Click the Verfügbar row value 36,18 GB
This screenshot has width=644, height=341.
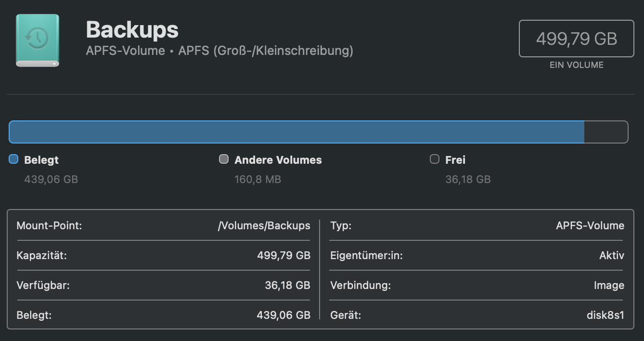coord(287,285)
